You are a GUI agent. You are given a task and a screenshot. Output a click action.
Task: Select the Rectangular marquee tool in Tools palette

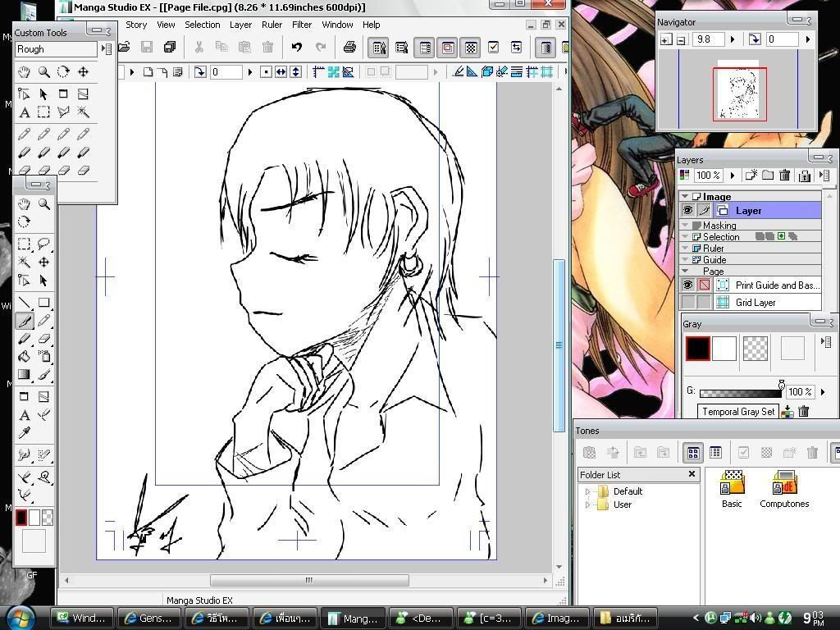coord(25,244)
